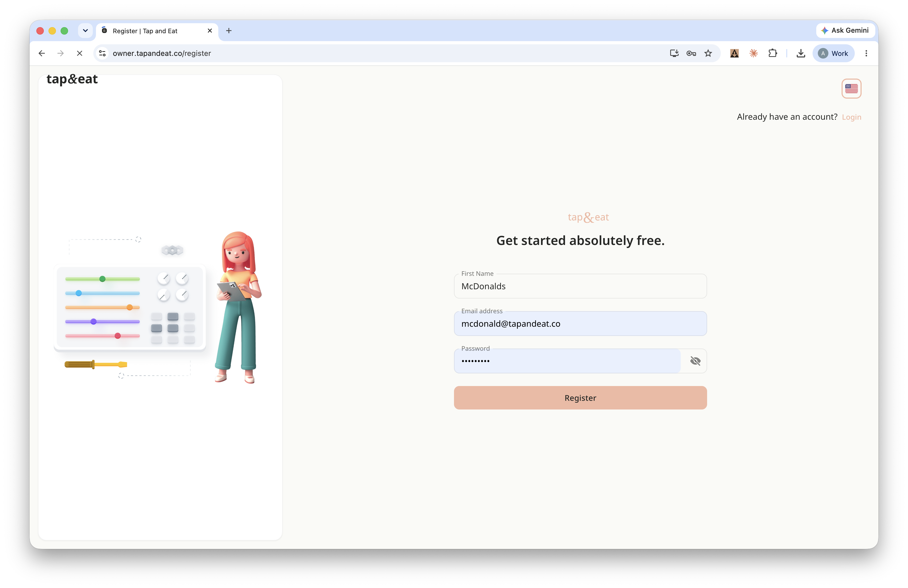Open the orange starburst extension icon
The image size is (908, 588).
[x=754, y=54]
